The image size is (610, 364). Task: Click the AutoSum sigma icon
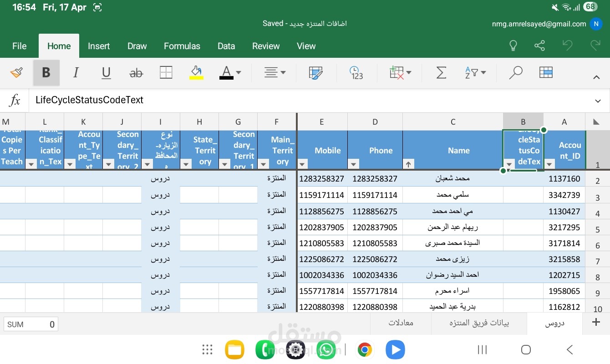[x=441, y=73]
